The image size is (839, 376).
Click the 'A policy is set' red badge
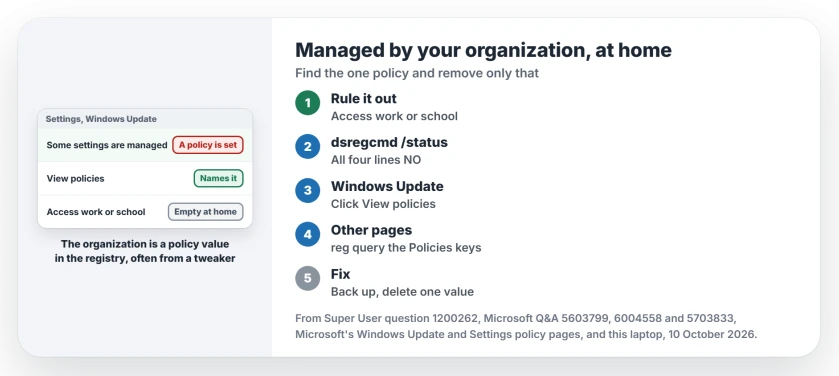(x=208, y=145)
